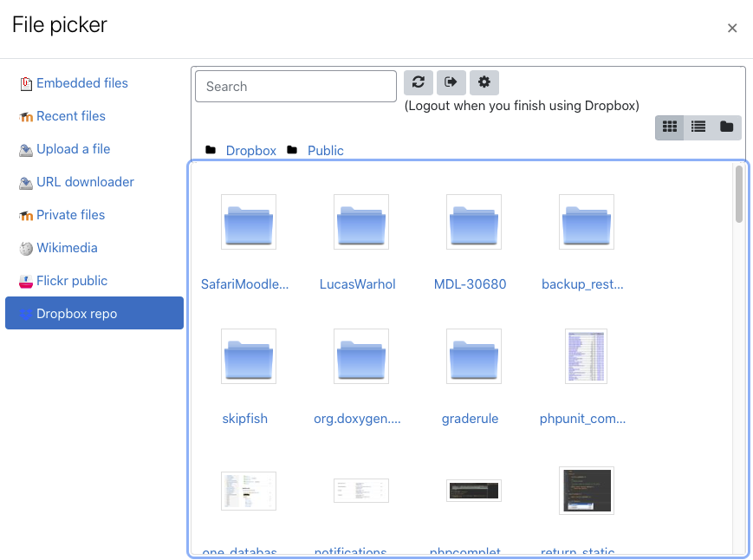Click the file list scrollbar thumb
This screenshot has width=753, height=560.
pos(738,194)
